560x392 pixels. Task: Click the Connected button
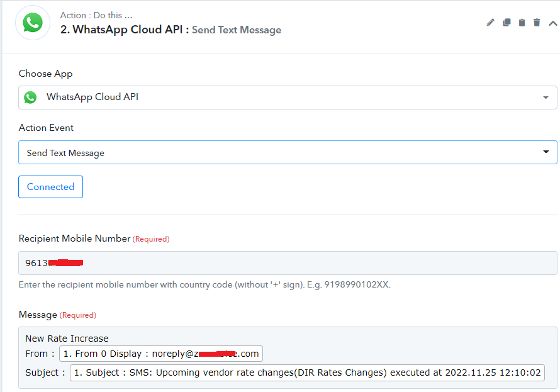pos(51,187)
